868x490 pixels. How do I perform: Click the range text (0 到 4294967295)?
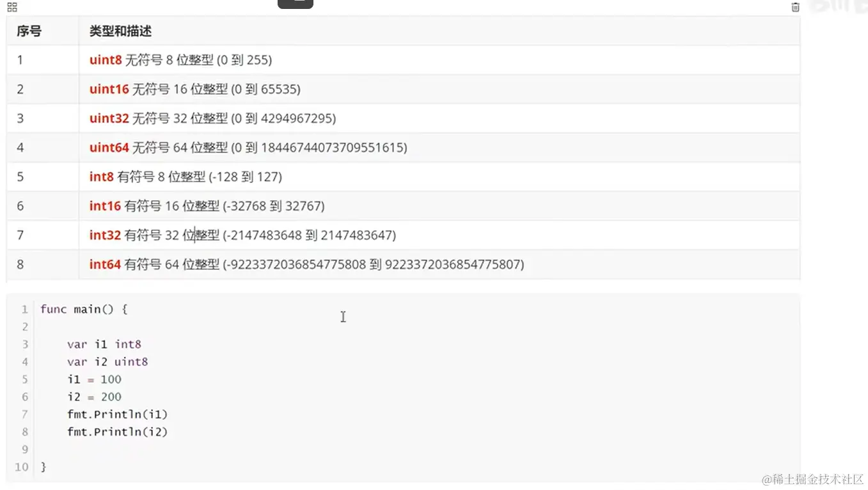tap(283, 118)
